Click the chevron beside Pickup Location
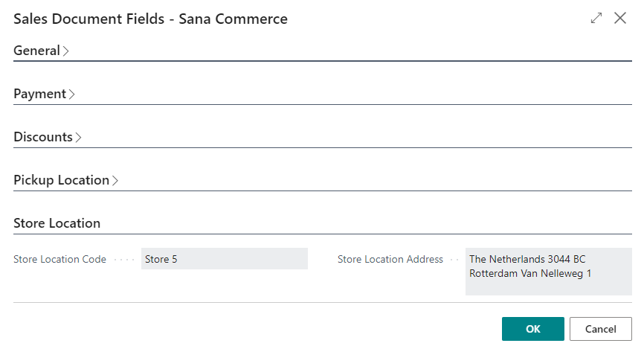 pyautogui.click(x=115, y=181)
